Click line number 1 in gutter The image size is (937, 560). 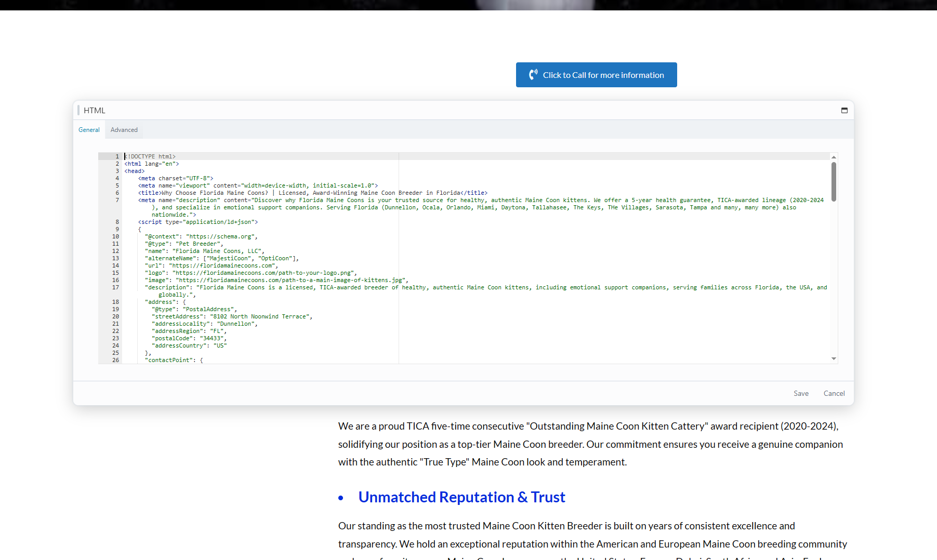117,156
